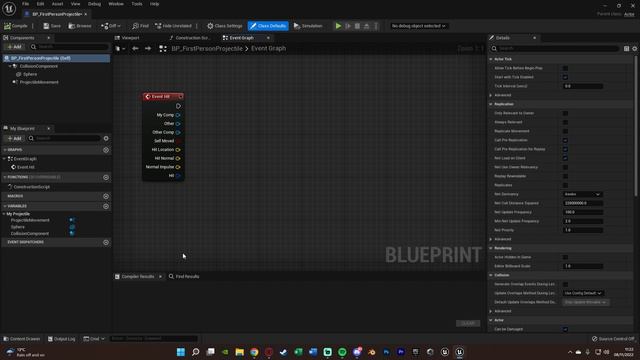640x360 pixels.
Task: Add a new function with plus icon
Action: [106, 177]
